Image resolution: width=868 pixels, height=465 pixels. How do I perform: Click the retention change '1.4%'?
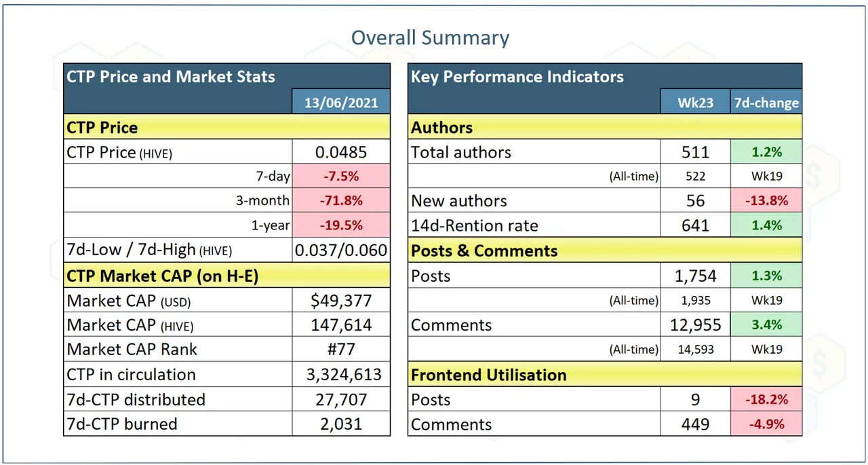pyautogui.click(x=766, y=225)
